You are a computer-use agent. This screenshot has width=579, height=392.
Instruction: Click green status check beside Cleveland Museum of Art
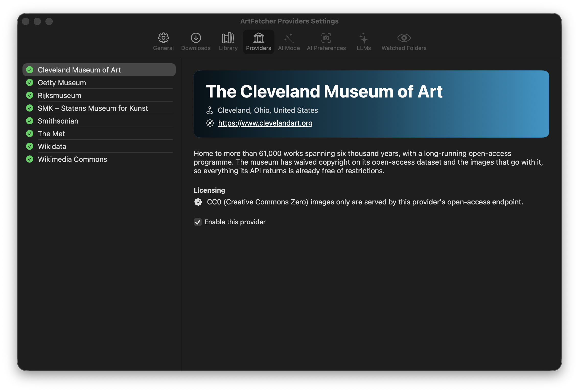(30, 70)
